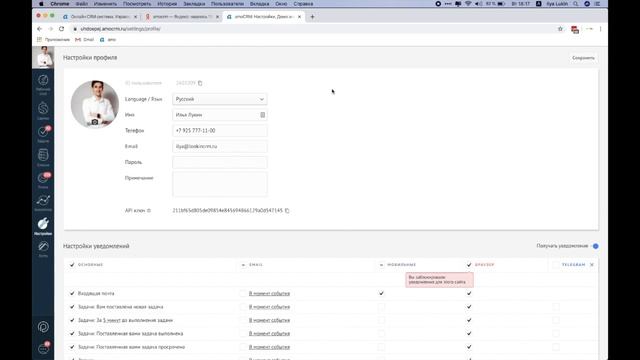Image resolution: width=640 pixels, height=360 pixels.
Task: Open the Почта section in sidebar
Action: pos(43,180)
